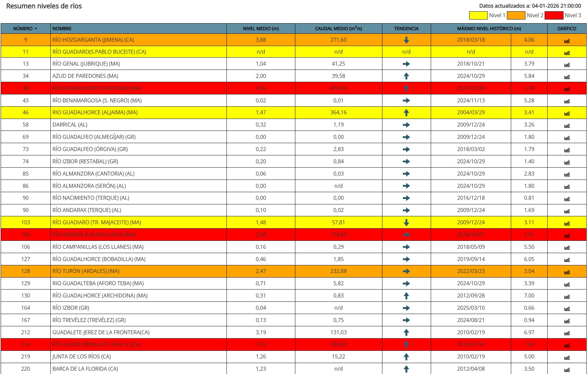Click the CAUDAL MEDIO column header
Image resolution: width=588 pixels, height=374 pixels.
tap(338, 29)
